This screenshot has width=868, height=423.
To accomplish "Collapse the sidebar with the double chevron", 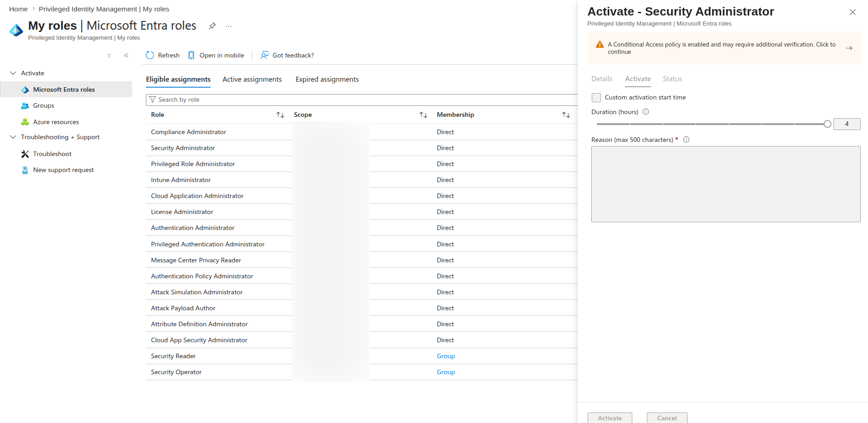I will tap(126, 56).
